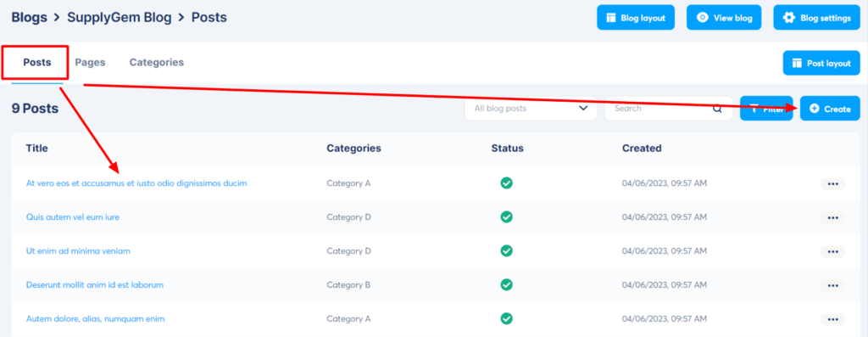Click the View blog eye button
The height and width of the screenshot is (337, 868).
coord(724,18)
